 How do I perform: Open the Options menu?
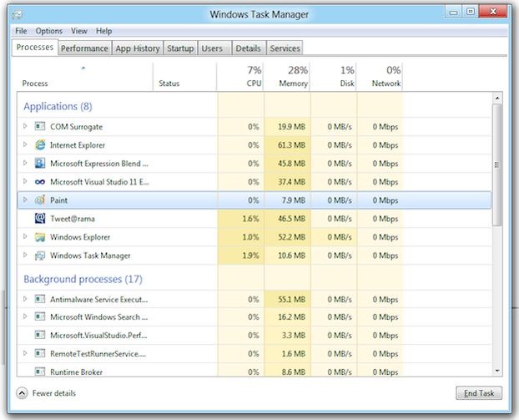coord(49,31)
